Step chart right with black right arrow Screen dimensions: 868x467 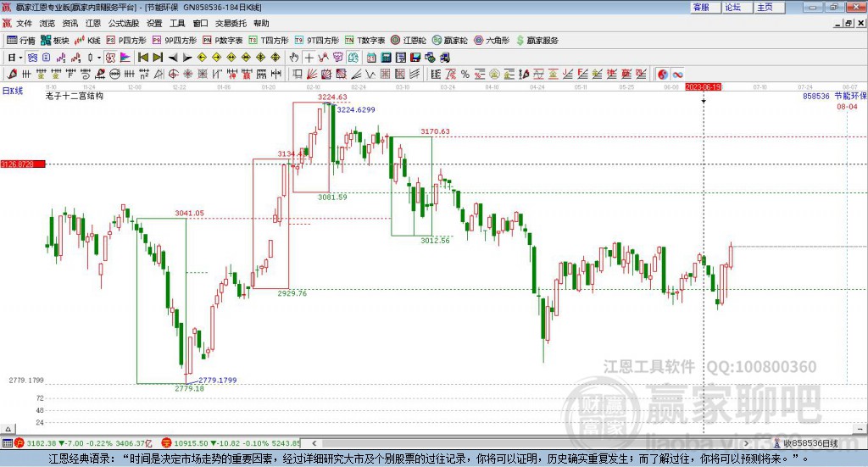[187, 58]
